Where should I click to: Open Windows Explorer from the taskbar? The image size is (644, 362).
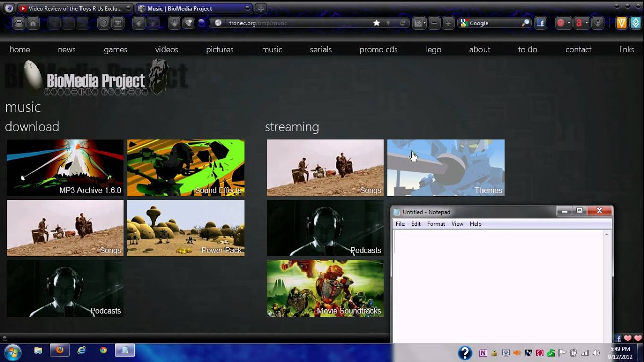coord(38,350)
